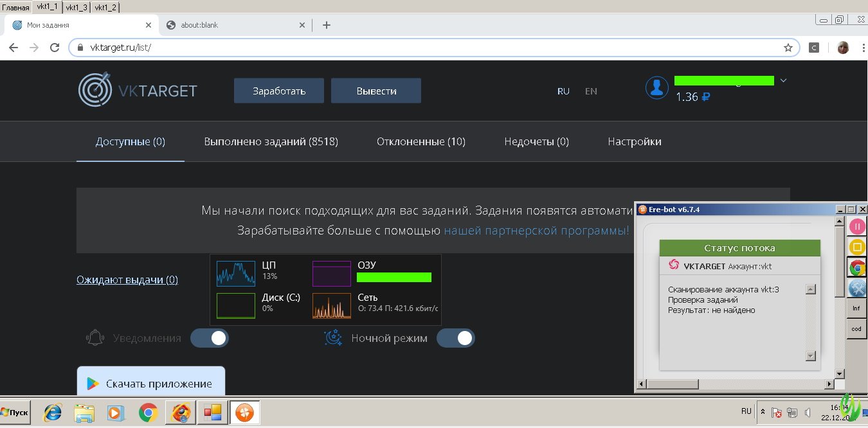Click the browser extension icon next to the address bar
Viewport: 868px width, 428px height.
point(814,48)
